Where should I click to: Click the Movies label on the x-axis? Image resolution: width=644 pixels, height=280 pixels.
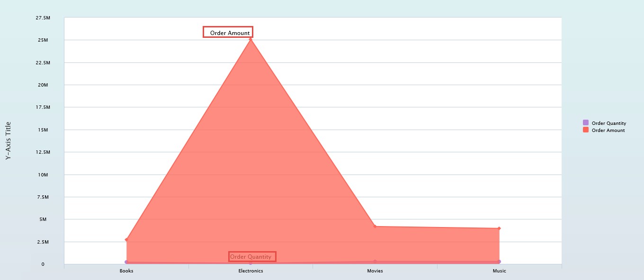375,271
